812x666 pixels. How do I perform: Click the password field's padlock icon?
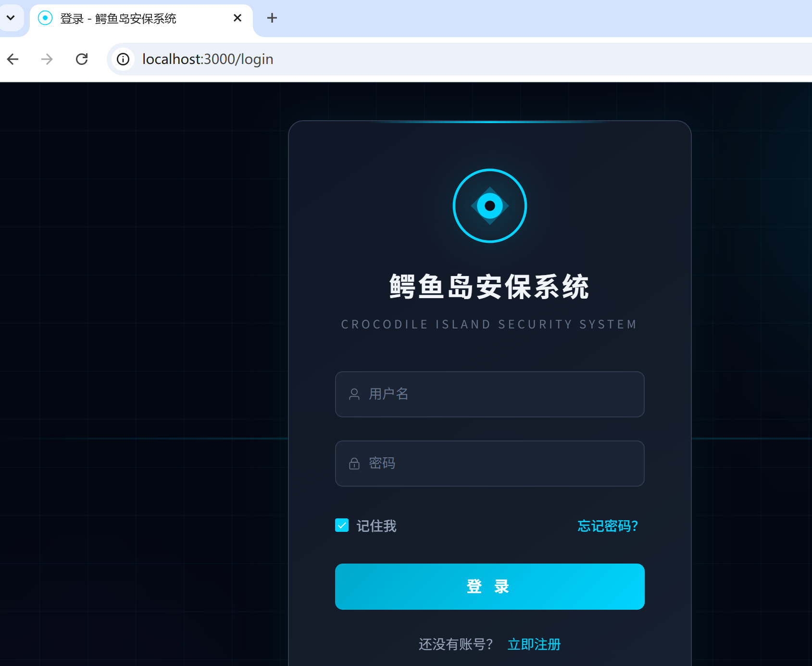(x=354, y=464)
